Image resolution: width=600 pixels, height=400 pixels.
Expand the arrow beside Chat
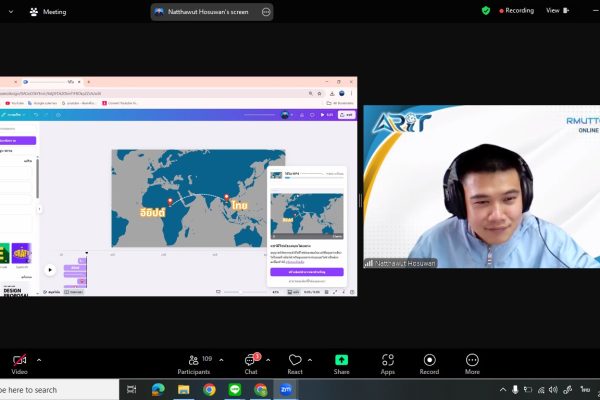(x=268, y=360)
